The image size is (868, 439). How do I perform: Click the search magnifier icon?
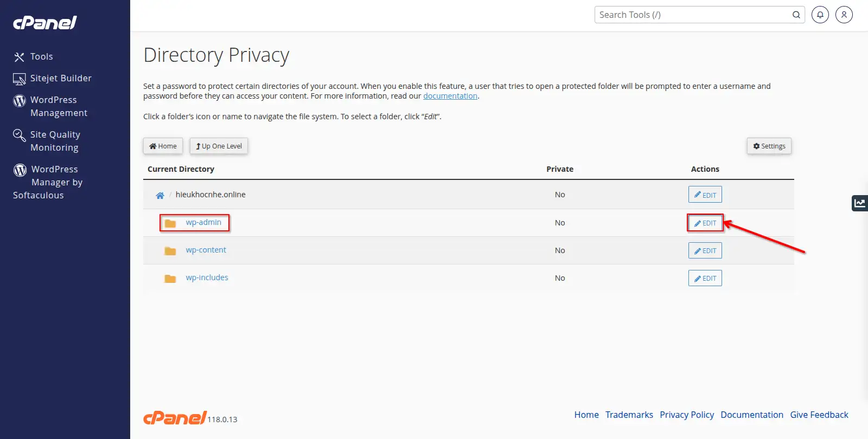[x=796, y=15]
